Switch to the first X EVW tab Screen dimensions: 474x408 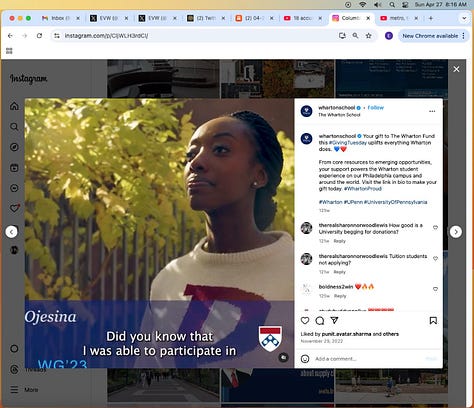[109, 18]
